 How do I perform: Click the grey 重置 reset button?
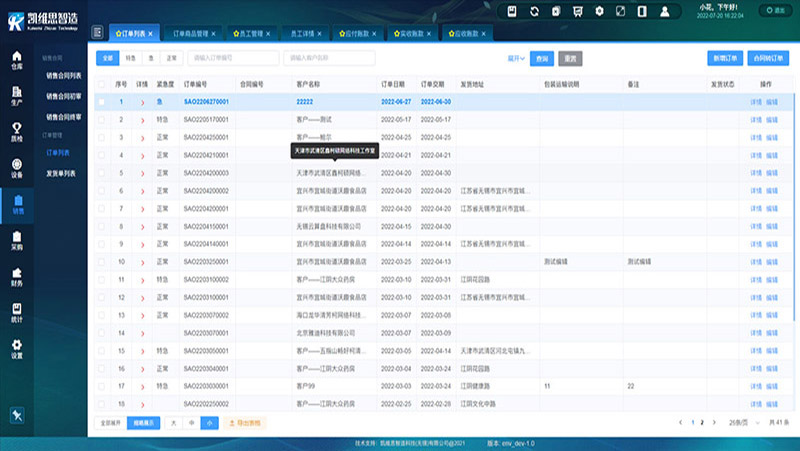(570, 59)
